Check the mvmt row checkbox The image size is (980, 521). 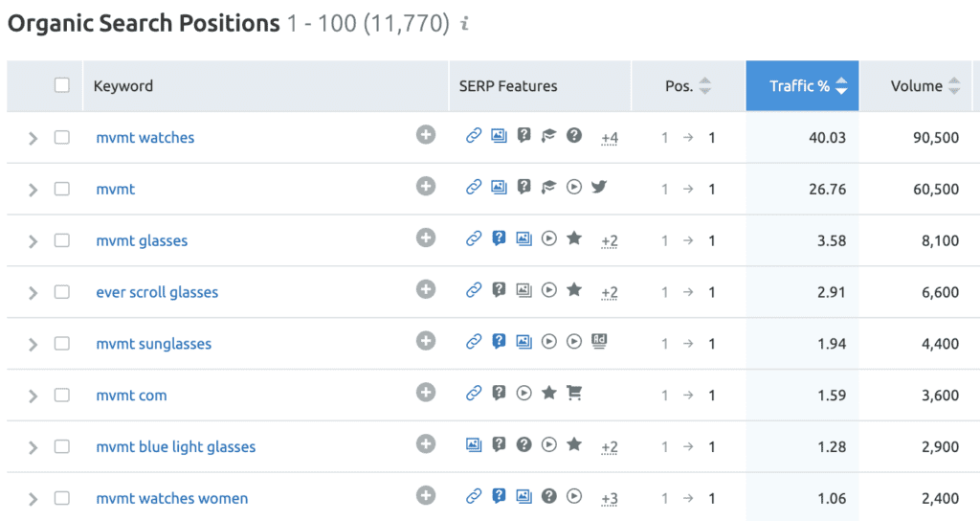tap(62, 189)
